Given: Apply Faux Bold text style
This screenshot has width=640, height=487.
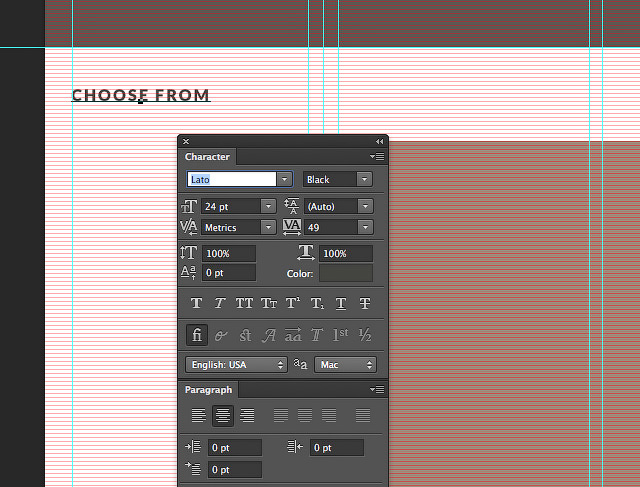Looking at the screenshot, I should (196, 303).
